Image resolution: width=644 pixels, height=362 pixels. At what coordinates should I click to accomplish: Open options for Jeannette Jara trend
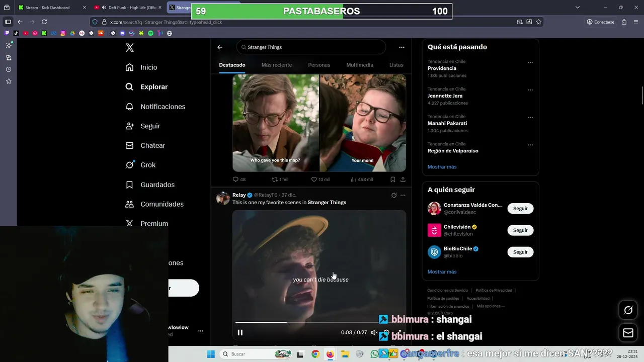coord(530,90)
